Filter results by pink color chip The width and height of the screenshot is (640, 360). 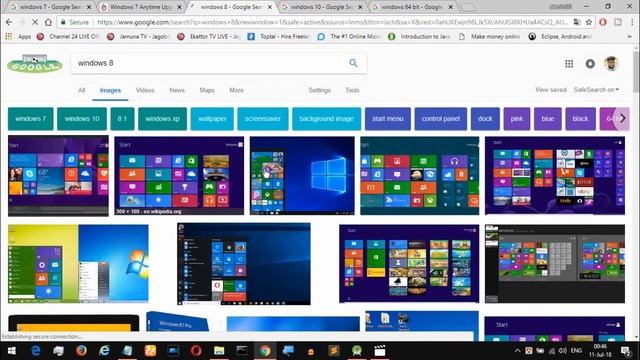tap(517, 119)
